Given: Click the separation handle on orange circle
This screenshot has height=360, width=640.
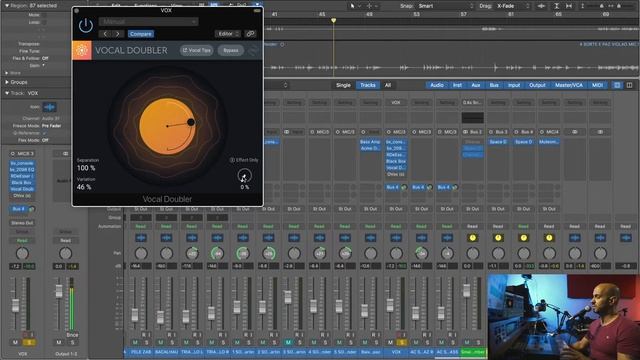Looking at the screenshot, I should (x=191, y=122).
